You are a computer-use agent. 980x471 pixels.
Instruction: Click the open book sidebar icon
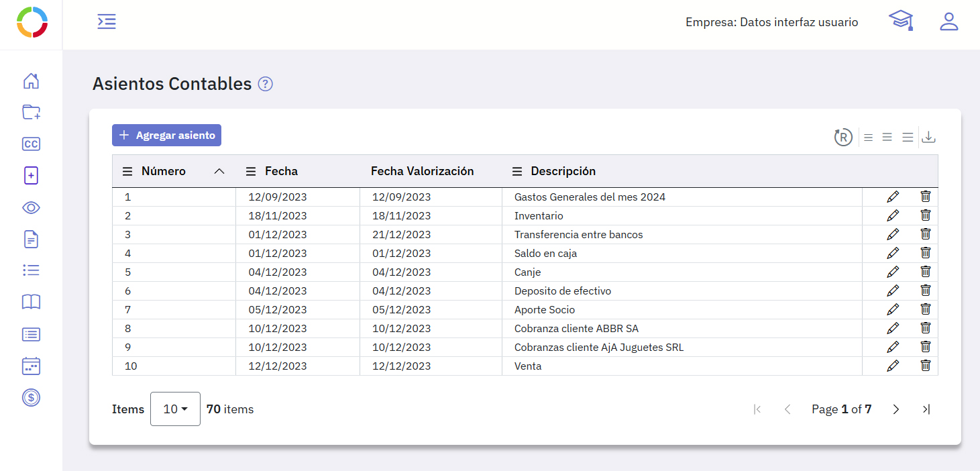tap(31, 302)
